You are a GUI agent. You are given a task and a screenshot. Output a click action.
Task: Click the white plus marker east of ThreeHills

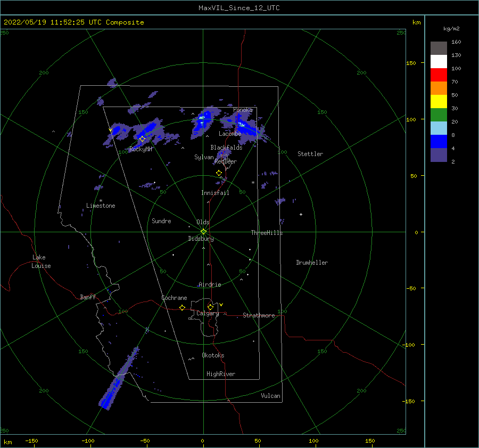pyautogui.click(x=301, y=214)
